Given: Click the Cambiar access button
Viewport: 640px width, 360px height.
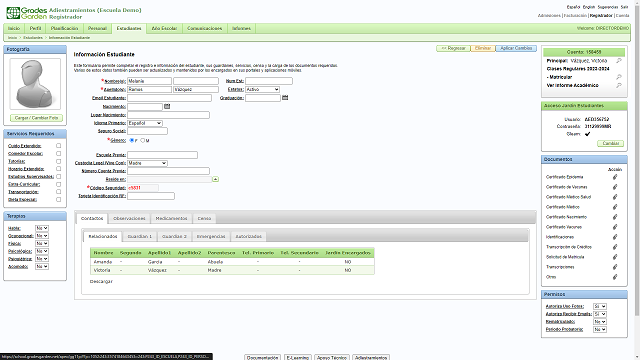Looking at the screenshot, I should (611, 143).
